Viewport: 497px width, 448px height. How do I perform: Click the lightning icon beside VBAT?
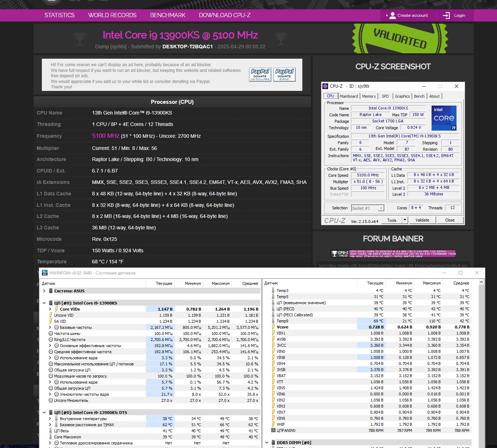pos(273,376)
